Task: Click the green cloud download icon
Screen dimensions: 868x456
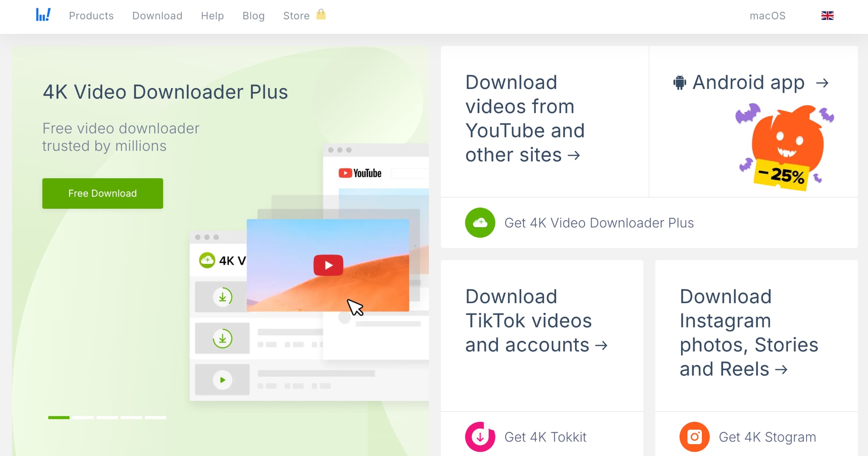Action: tap(480, 222)
